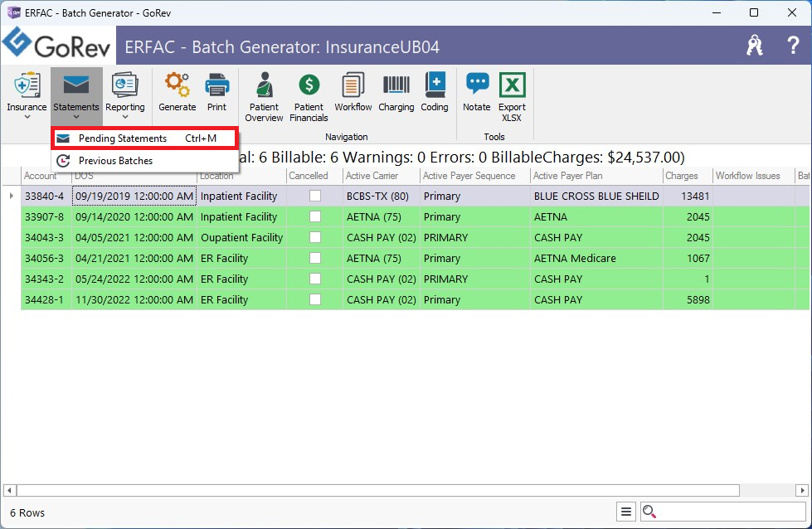Toggle Cancelled checkbox for account 34043-3
Screen dimensions: 812x529
pyautogui.click(x=315, y=237)
